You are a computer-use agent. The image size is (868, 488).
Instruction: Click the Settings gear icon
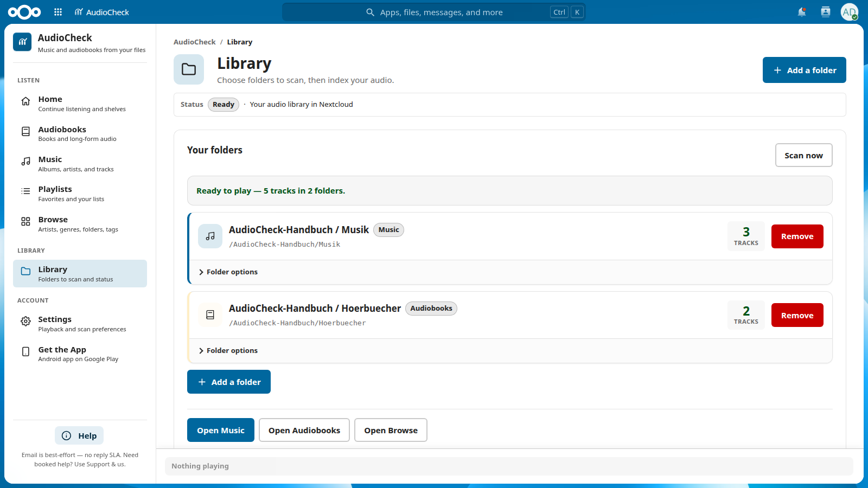pyautogui.click(x=25, y=321)
